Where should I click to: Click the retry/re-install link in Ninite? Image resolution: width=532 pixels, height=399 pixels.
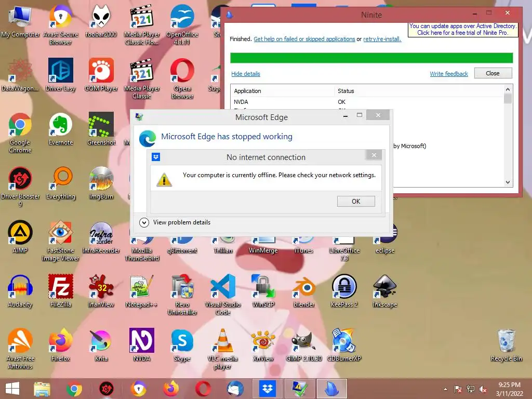382,39
